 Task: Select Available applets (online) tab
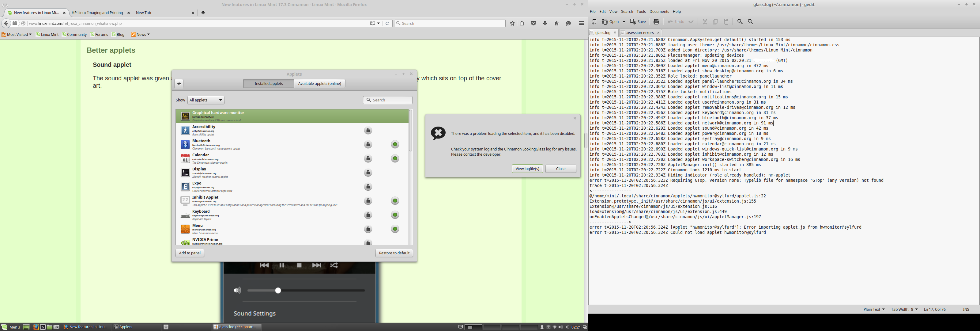319,83
